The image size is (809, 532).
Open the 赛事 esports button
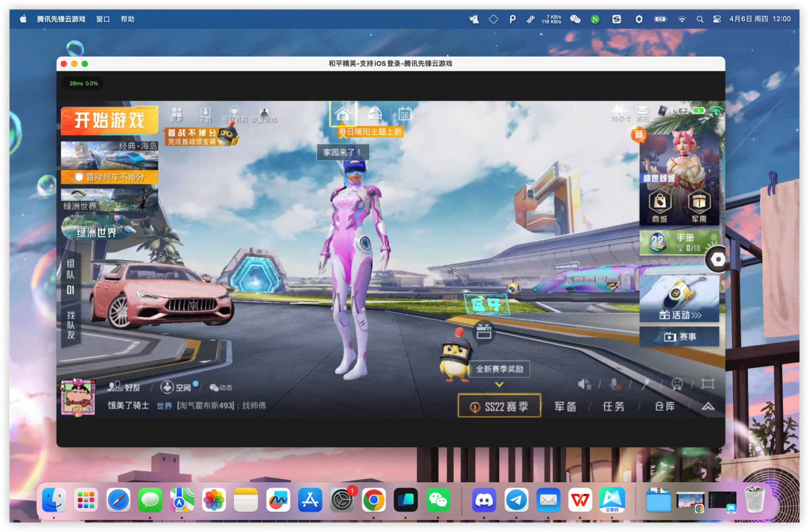tap(679, 337)
